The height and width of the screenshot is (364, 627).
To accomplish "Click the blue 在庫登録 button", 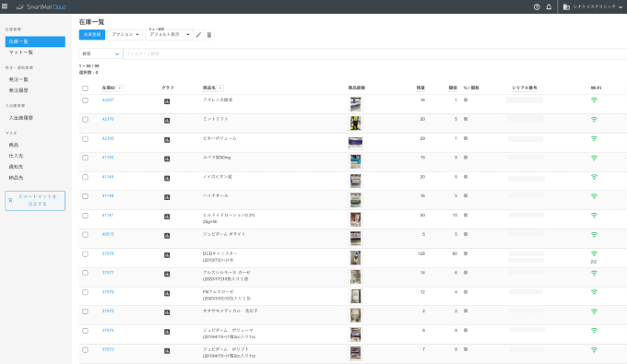I will tap(92, 35).
